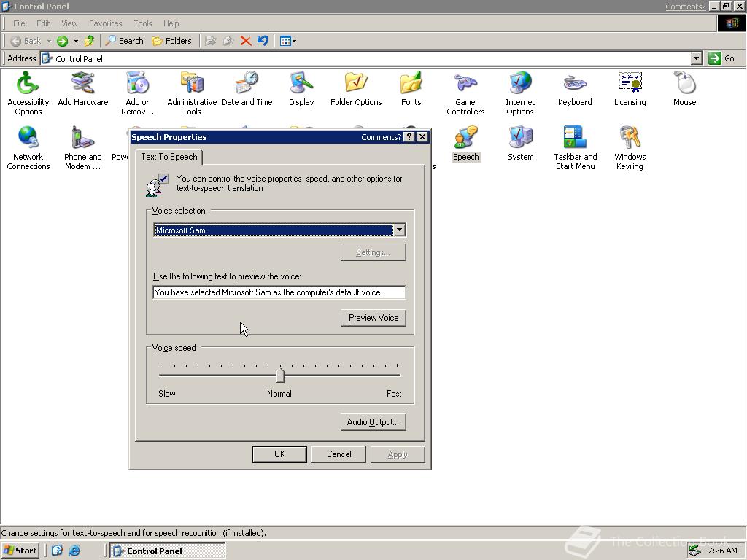Open Taskbar and Start Menu icon

pyautogui.click(x=575, y=148)
